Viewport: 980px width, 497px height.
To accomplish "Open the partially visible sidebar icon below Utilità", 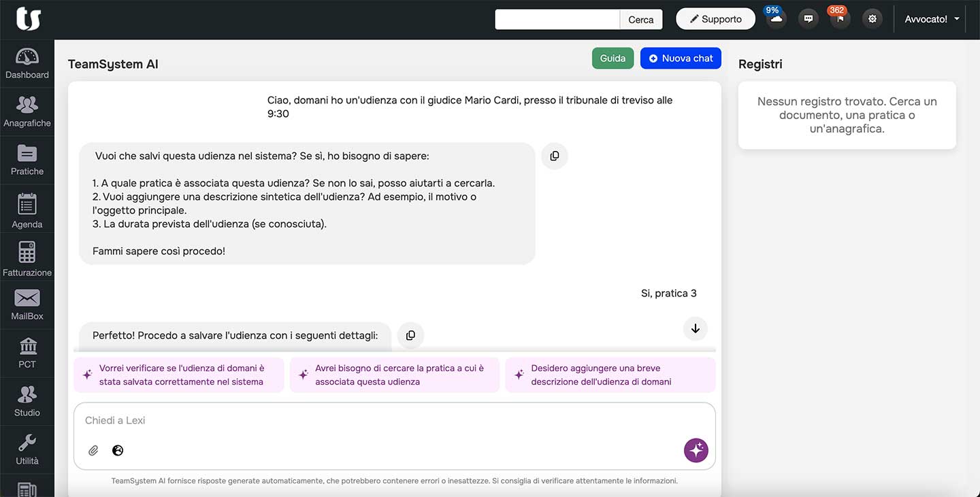I will tap(27, 488).
